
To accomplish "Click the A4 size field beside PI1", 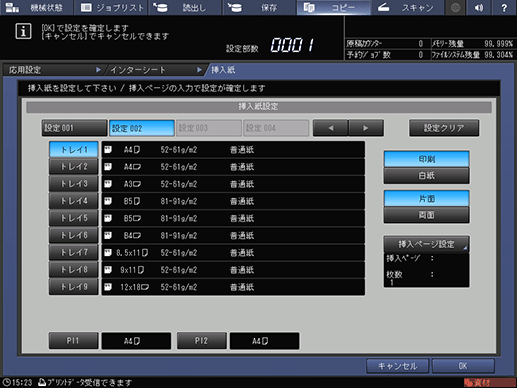I will click(136, 341).
